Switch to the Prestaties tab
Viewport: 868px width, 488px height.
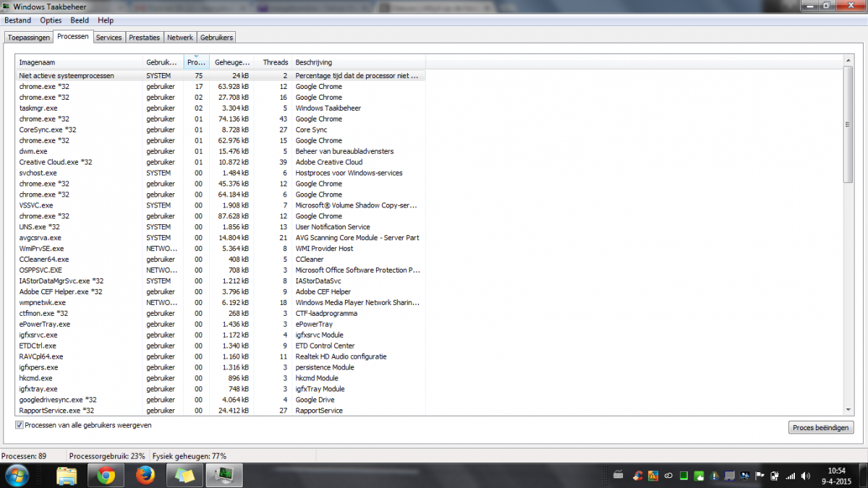click(x=145, y=38)
